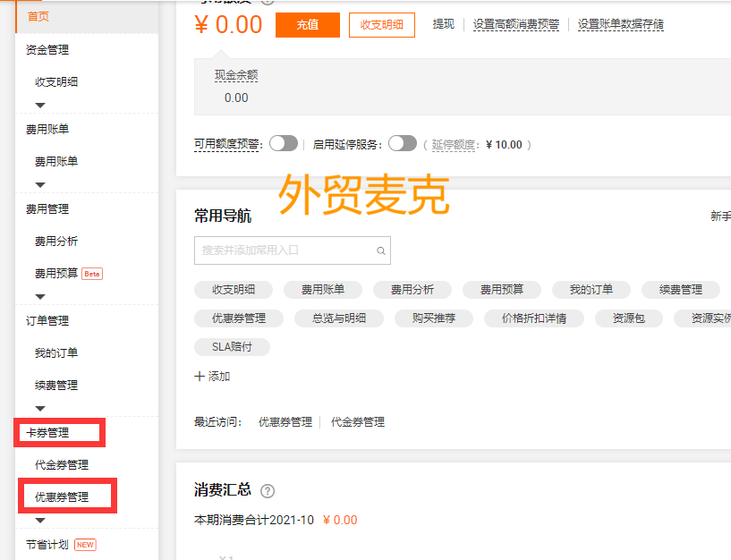The width and height of the screenshot is (731, 560).
Task: Click the search magnifier icon in navigation search
Action: (381, 251)
